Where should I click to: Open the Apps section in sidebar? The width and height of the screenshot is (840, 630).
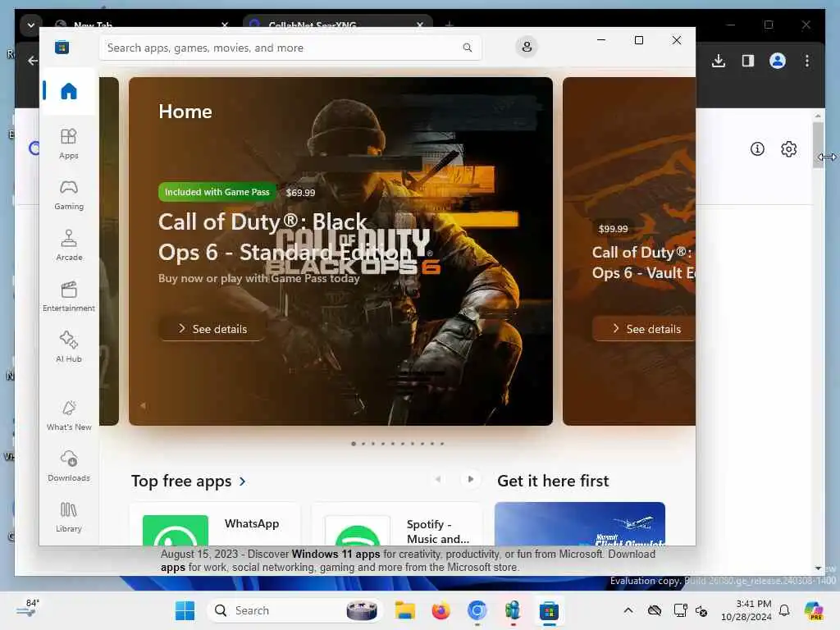point(69,144)
